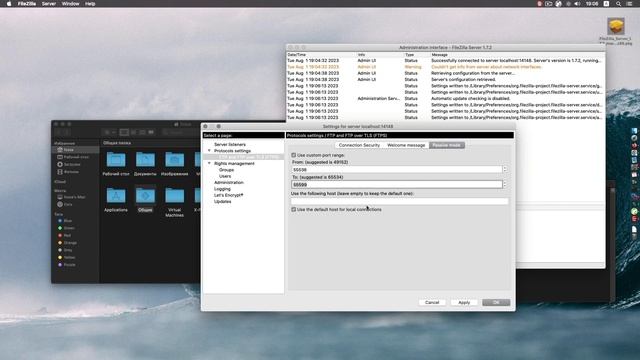
Task: Click the clock in the menu bar
Action: [591, 4]
